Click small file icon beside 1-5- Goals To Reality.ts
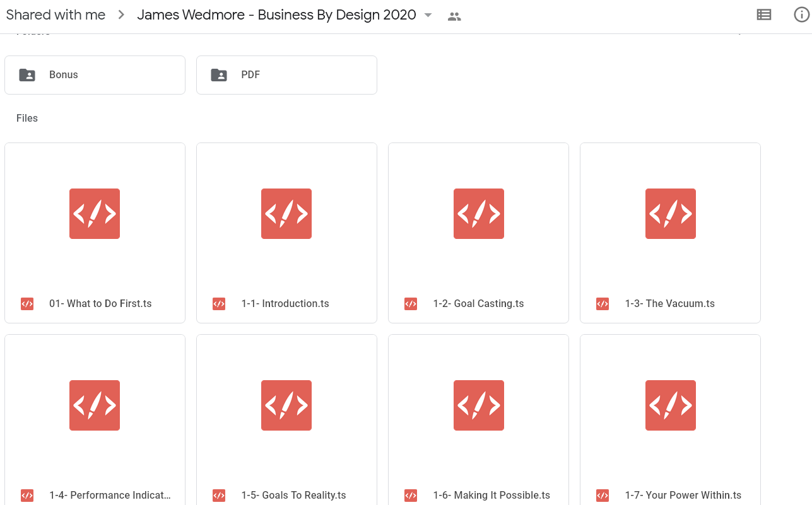 (219, 496)
